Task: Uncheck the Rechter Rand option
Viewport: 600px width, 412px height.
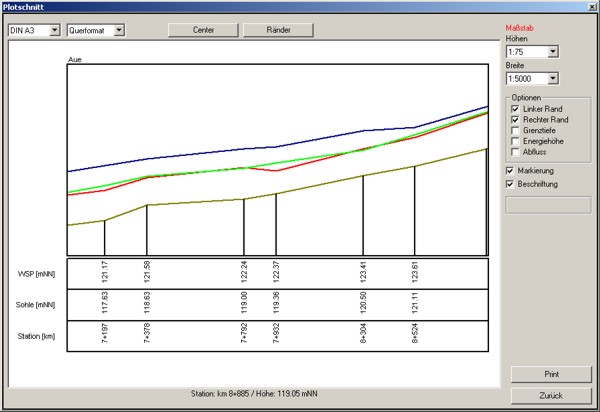Action: click(515, 119)
